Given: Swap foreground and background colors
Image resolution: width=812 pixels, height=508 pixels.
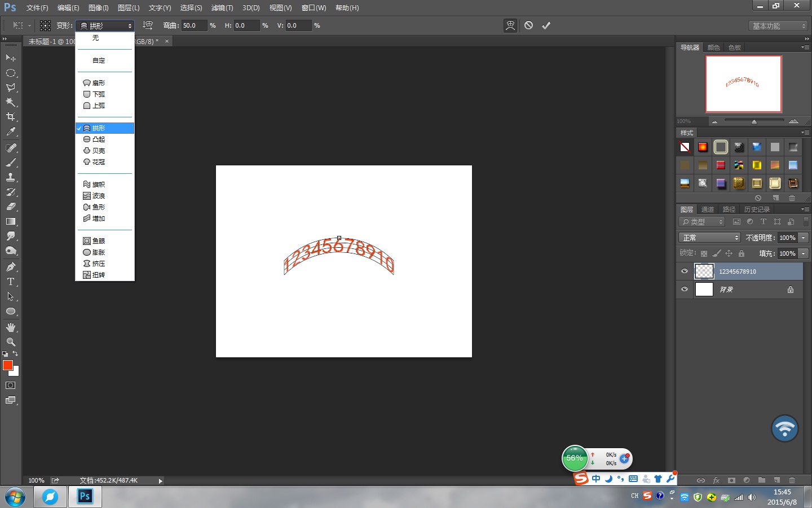Looking at the screenshot, I should 16,354.
